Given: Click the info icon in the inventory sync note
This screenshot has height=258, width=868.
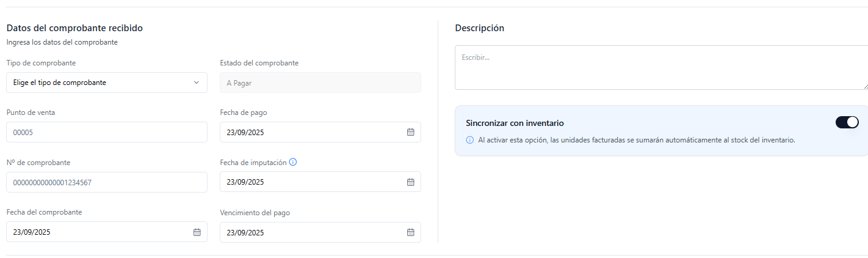Looking at the screenshot, I should [x=470, y=140].
